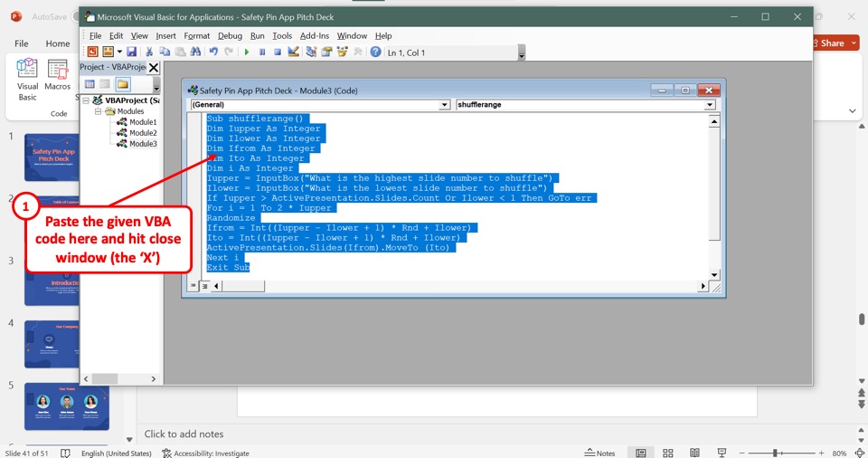The height and width of the screenshot is (458, 868).
Task: Click Procedure View button in code window
Action: click(x=193, y=286)
